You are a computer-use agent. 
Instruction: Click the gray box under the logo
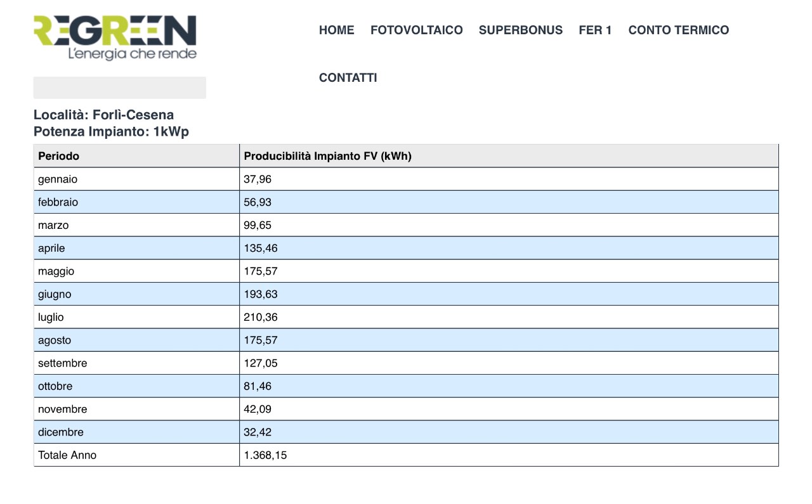click(120, 87)
